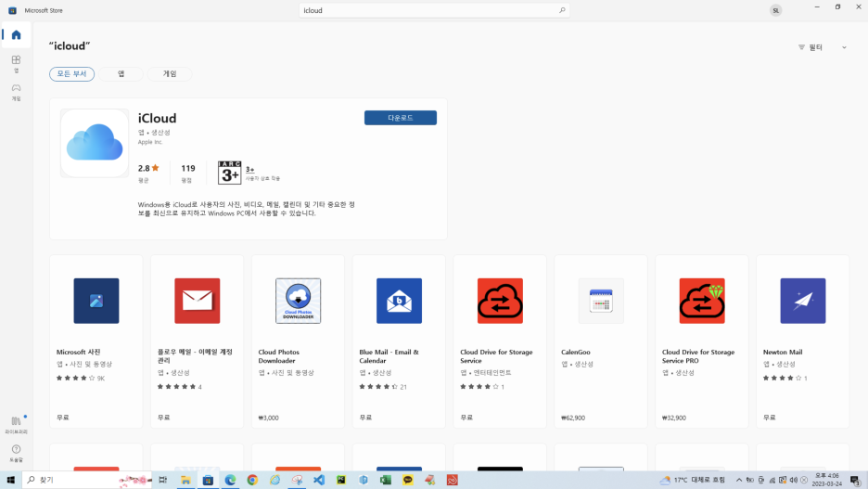Open the Blue Mail app icon
This screenshot has height=489, width=868.
(399, 301)
